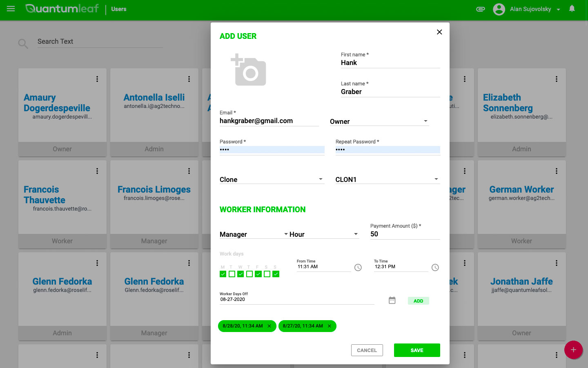This screenshot has height=368, width=588.
Task: Click the Repeat Password field
Action: click(388, 150)
